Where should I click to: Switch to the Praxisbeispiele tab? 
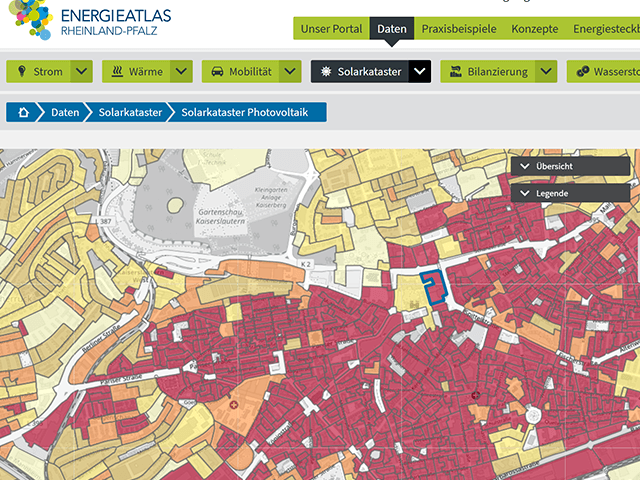coord(458,29)
